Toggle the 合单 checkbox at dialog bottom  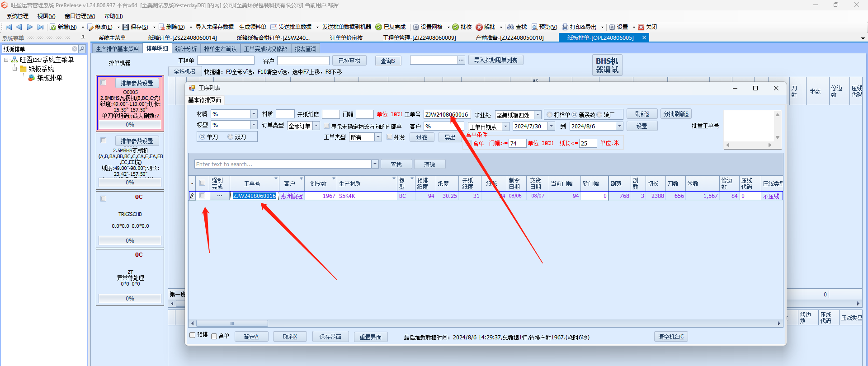(x=214, y=336)
